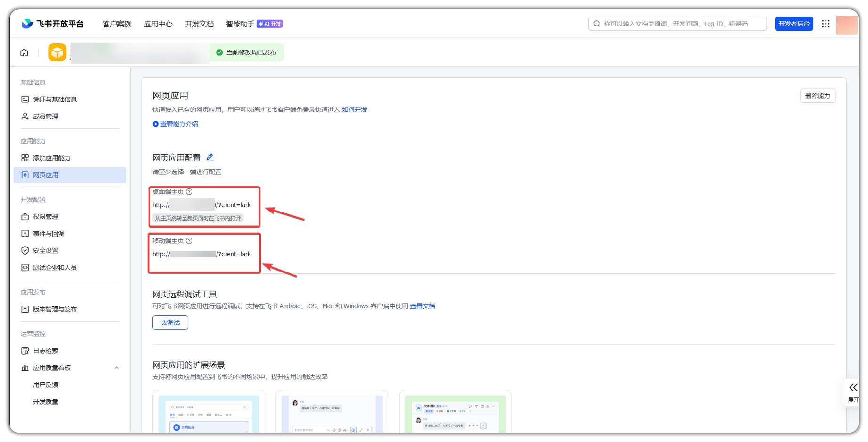Click the edit pencil beside 网页应用配置
868x442 pixels.
[210, 157]
